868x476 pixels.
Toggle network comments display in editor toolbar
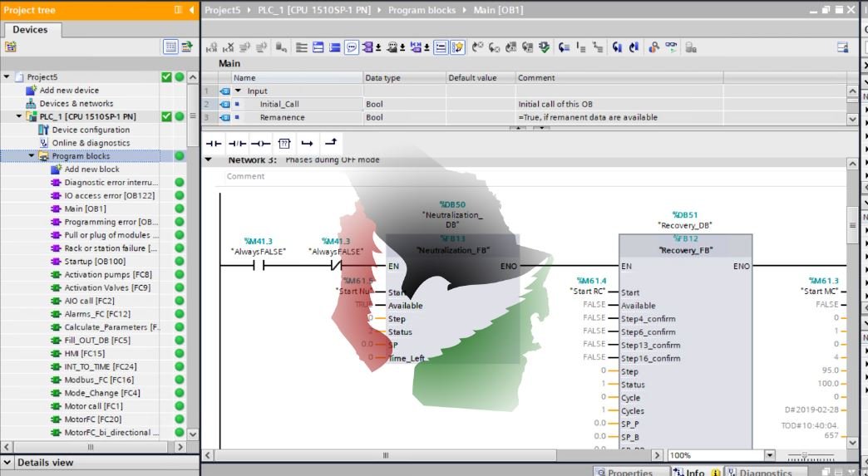[351, 47]
